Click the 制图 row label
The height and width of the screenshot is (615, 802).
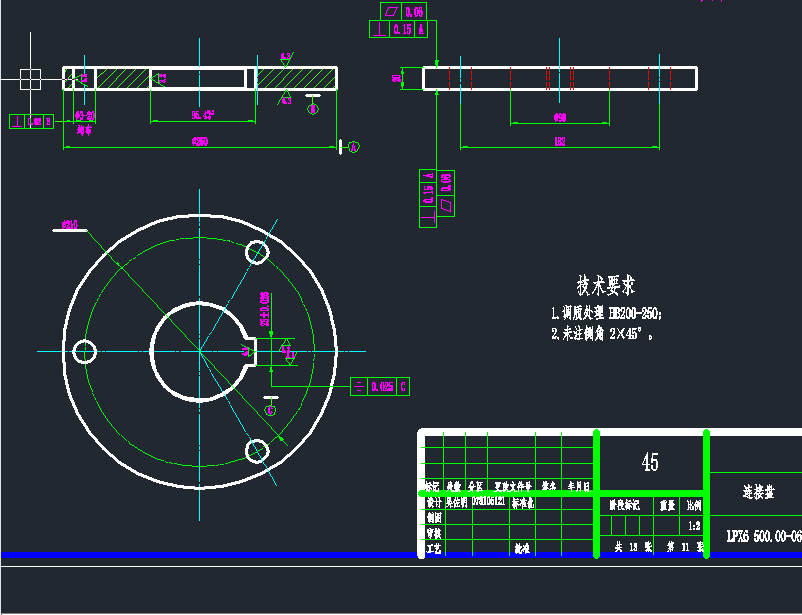tap(434, 518)
